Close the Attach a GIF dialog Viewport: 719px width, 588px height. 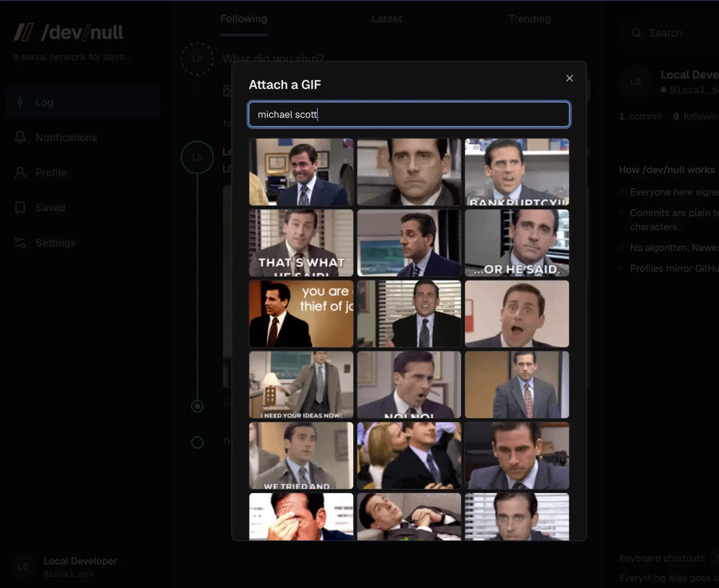(569, 78)
